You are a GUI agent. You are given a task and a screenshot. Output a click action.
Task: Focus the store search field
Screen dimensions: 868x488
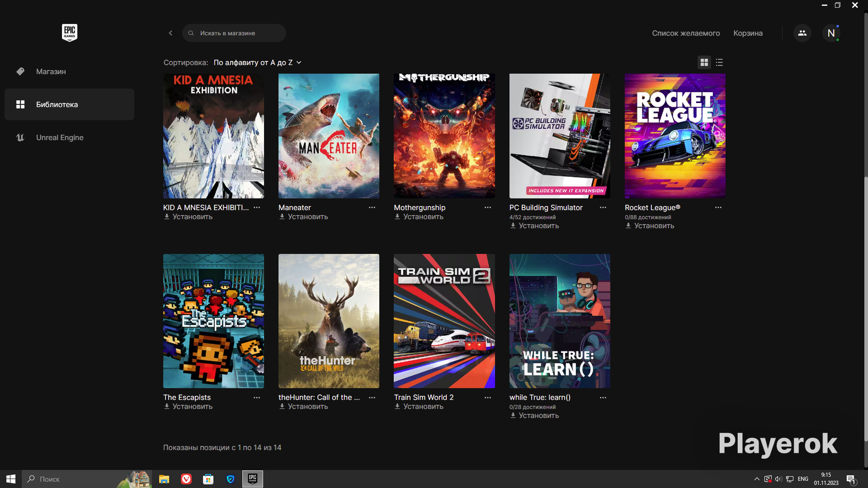[234, 33]
